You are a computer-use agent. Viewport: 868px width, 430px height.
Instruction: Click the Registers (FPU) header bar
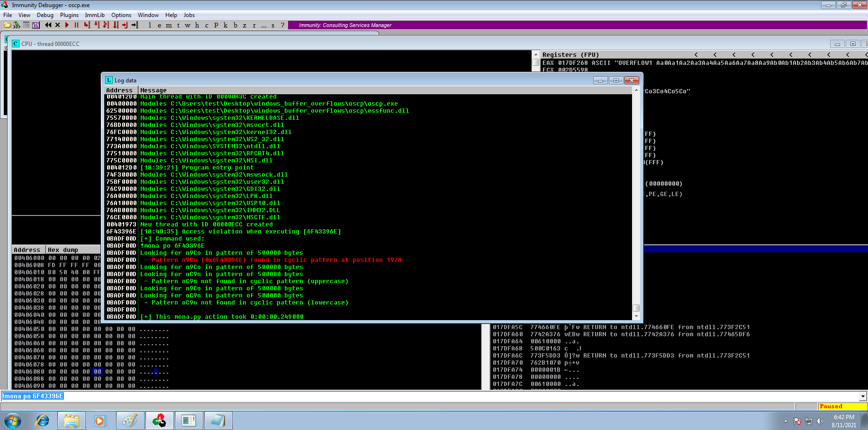pyautogui.click(x=570, y=55)
